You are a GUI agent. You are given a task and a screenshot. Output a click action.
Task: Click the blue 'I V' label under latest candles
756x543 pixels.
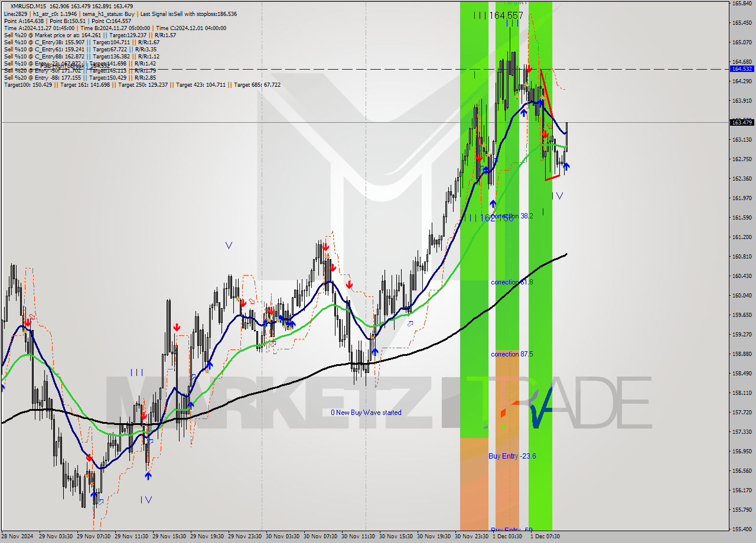pyautogui.click(x=557, y=195)
